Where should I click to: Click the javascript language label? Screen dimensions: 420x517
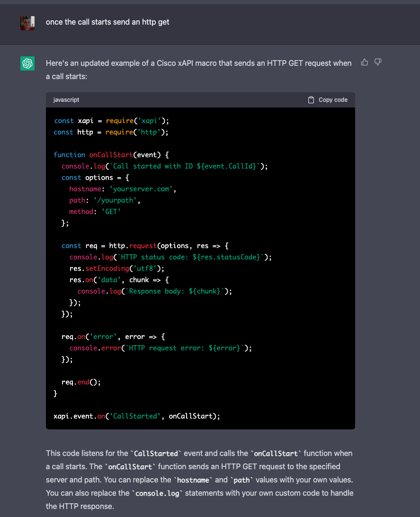pos(66,100)
